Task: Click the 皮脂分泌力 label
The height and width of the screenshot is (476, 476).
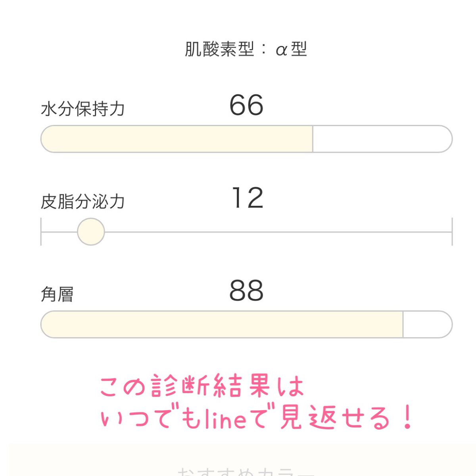Action: (x=83, y=202)
